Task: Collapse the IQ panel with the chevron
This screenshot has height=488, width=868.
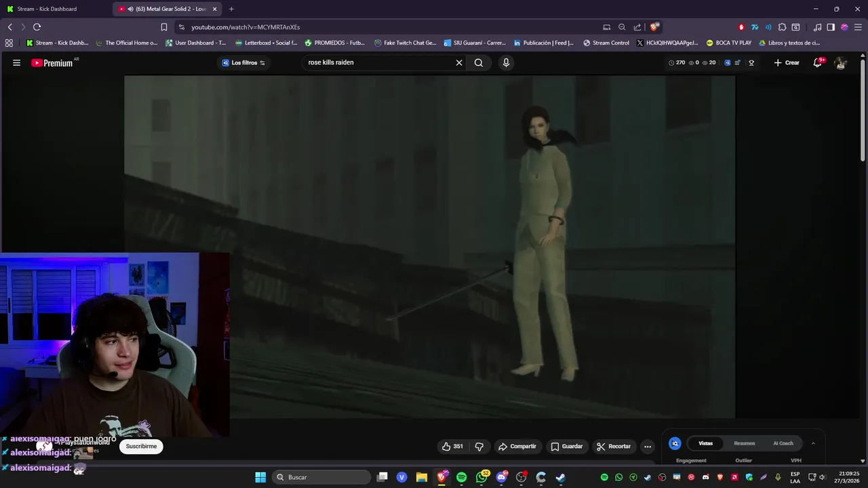Action: pyautogui.click(x=813, y=443)
